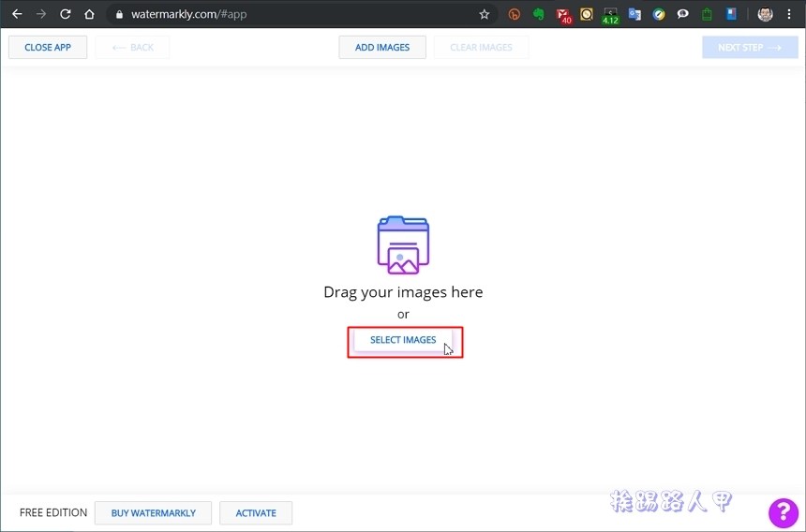Click the ACTIVATE button
The height and width of the screenshot is (532, 806).
[x=256, y=513]
